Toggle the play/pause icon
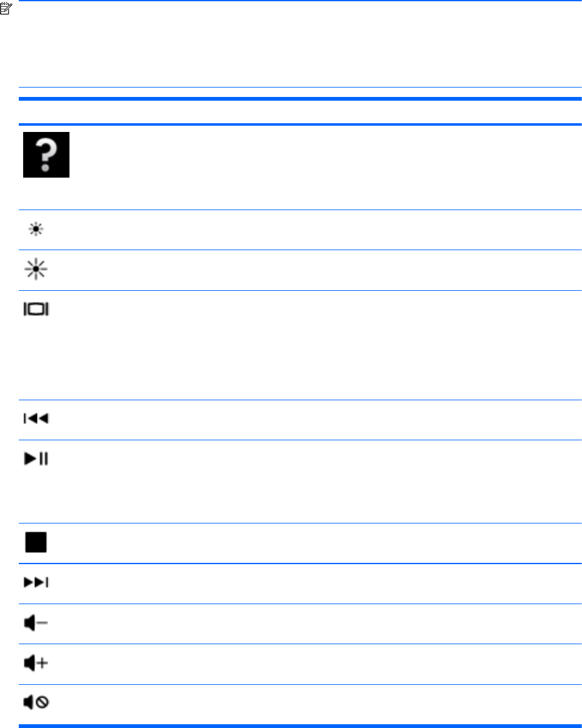 click(37, 460)
